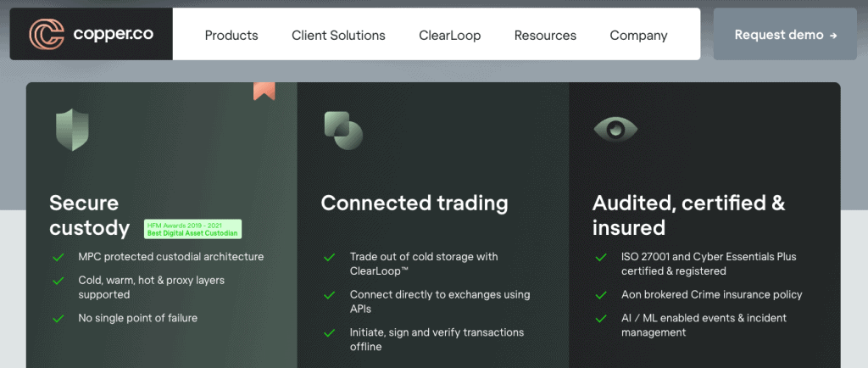Image resolution: width=868 pixels, height=368 pixels.
Task: Click the Request demo button
Action: tap(785, 34)
